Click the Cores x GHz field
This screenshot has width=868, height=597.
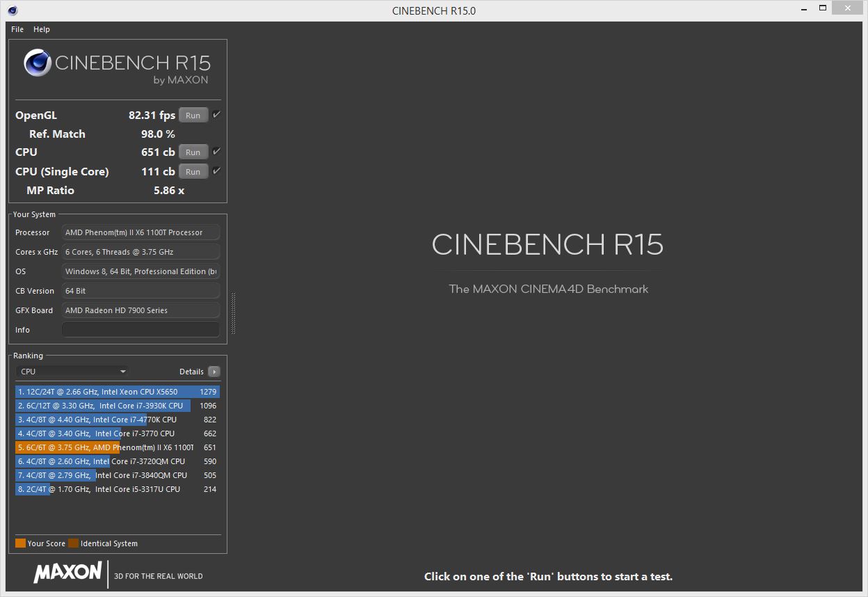[x=140, y=252]
